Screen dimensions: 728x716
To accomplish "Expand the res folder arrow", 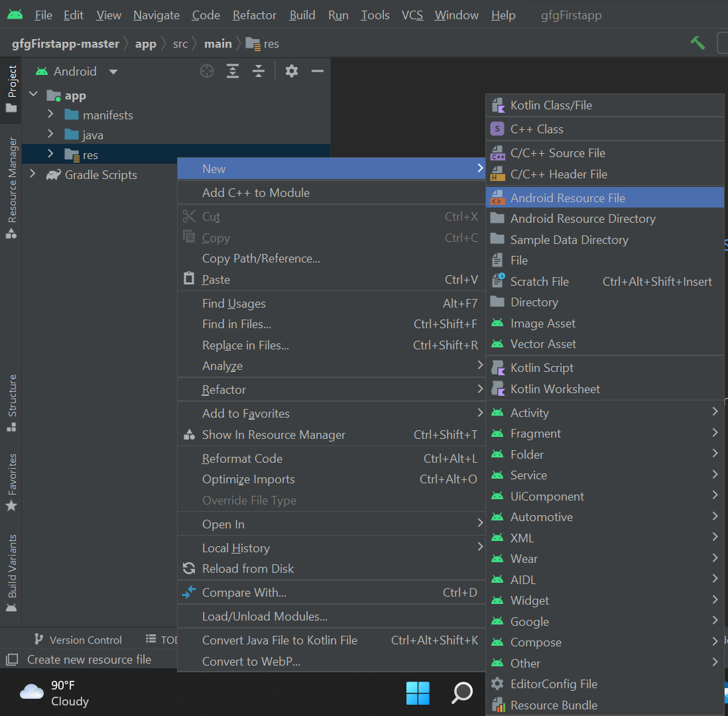I will (50, 154).
